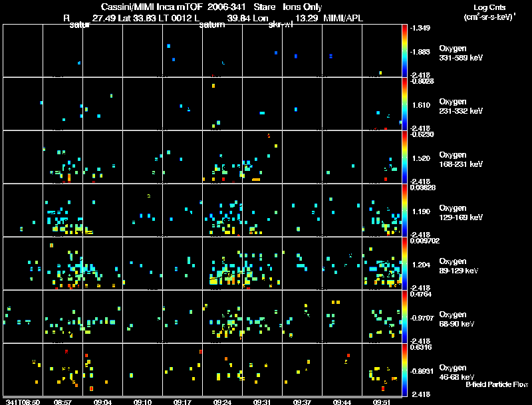Select the Oxygen 168-231 keV label
Image resolution: width=532 pixels, height=405 pixels.
click(461, 160)
